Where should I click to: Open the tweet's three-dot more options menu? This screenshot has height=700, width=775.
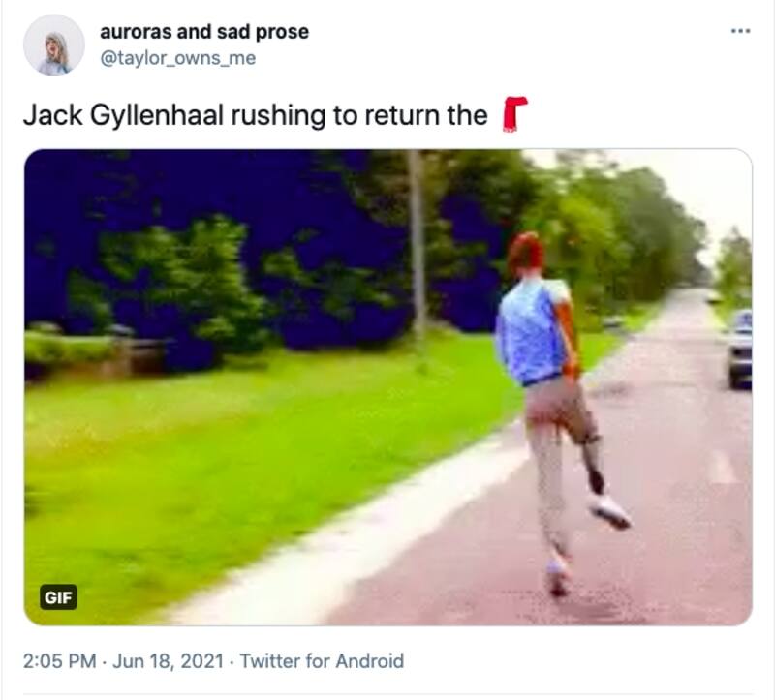point(740,31)
